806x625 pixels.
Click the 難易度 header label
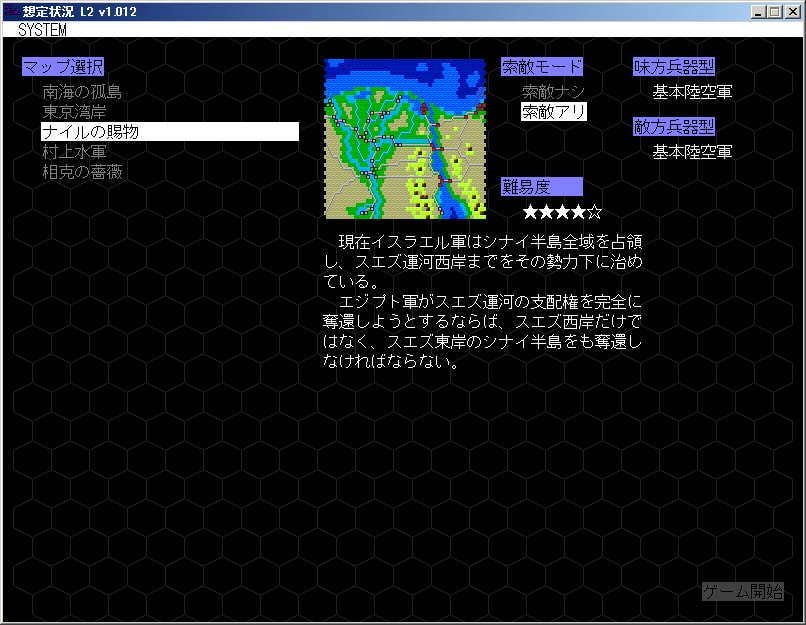tap(541, 187)
